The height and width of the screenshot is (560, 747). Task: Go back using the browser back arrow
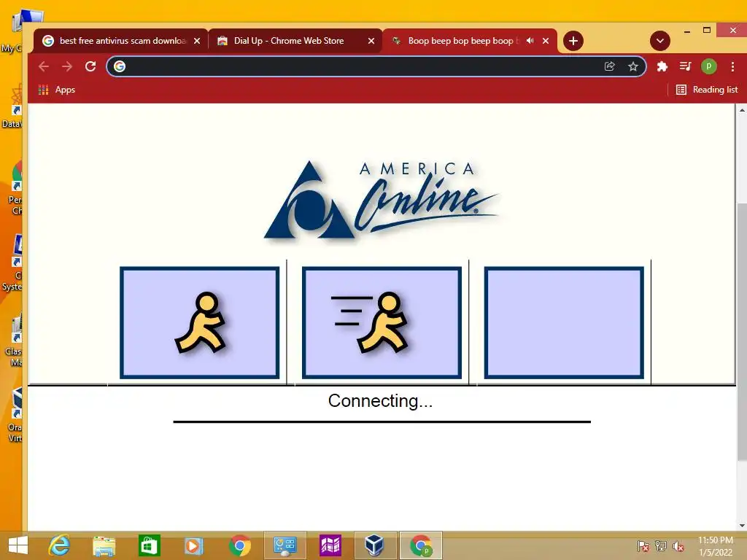click(x=44, y=66)
